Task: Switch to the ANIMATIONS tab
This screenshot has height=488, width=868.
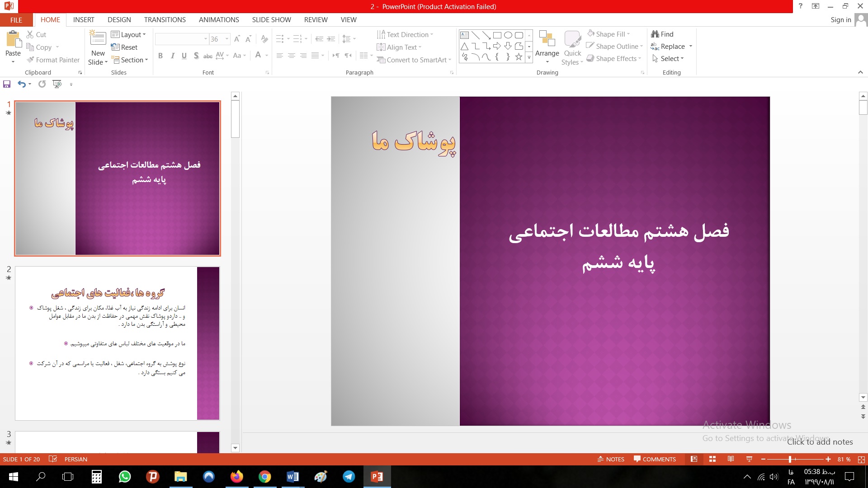Action: [219, 20]
